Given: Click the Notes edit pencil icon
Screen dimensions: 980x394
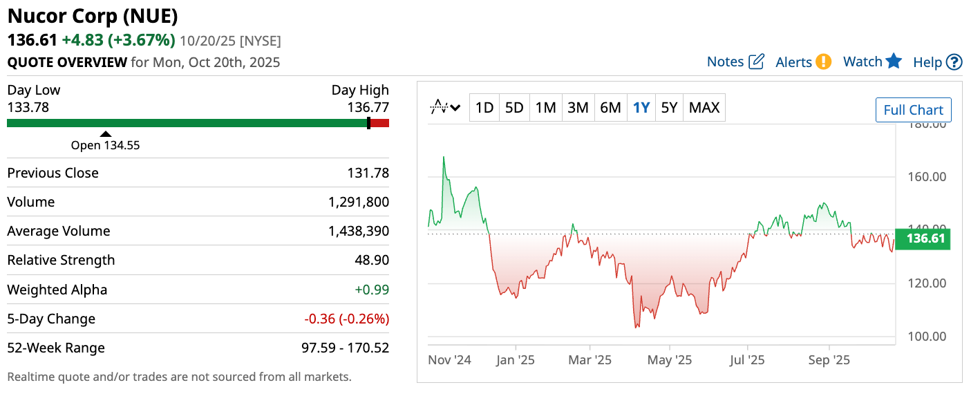Looking at the screenshot, I should pos(757,62).
